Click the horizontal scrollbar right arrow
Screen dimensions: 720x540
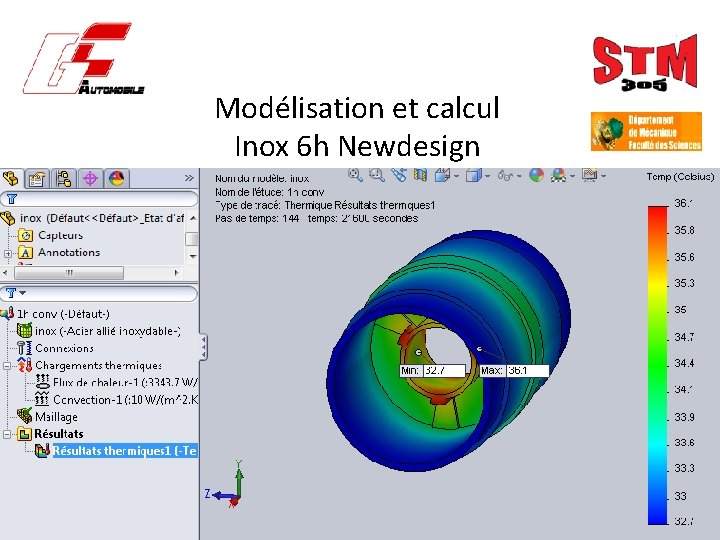(x=176, y=273)
